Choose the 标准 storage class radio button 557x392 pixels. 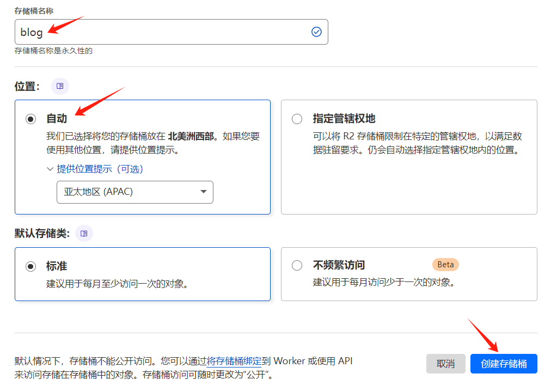coord(31,266)
